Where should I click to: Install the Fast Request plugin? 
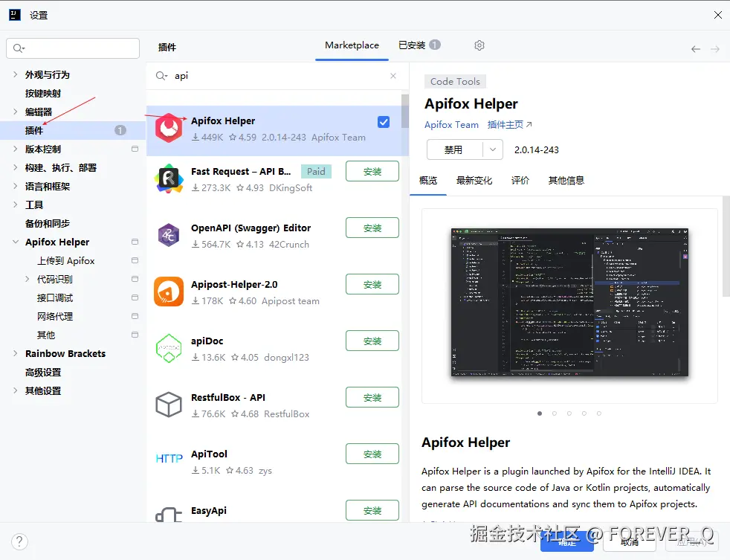(372, 172)
